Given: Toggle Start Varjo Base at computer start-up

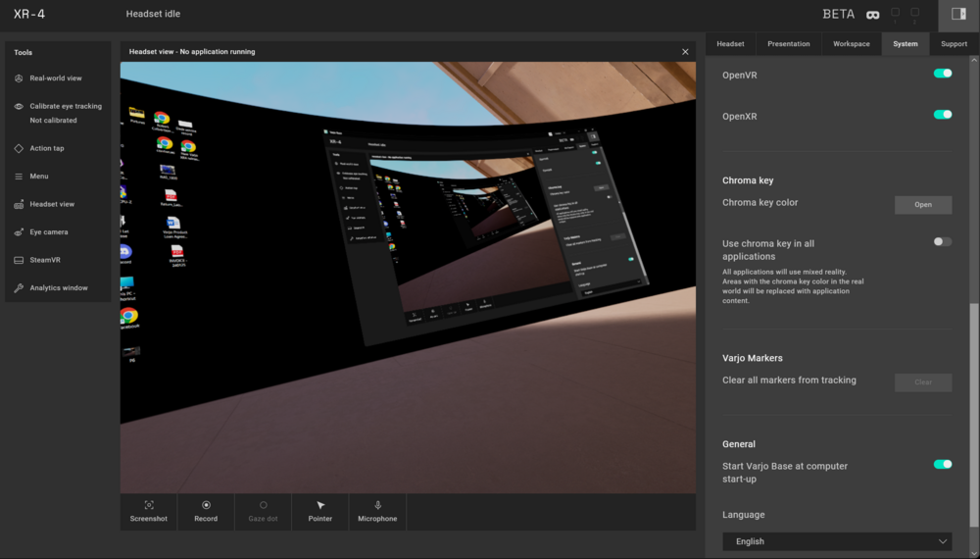Looking at the screenshot, I should (x=942, y=464).
